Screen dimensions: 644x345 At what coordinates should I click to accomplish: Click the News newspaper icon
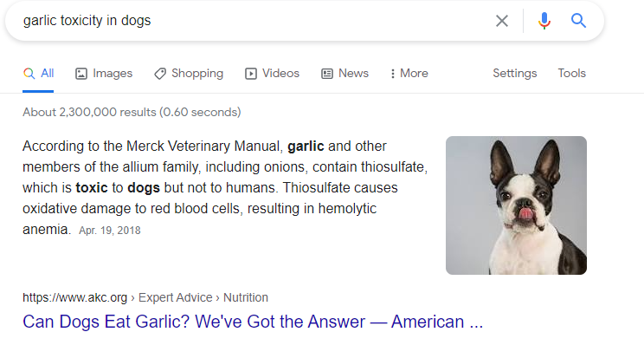pos(327,74)
